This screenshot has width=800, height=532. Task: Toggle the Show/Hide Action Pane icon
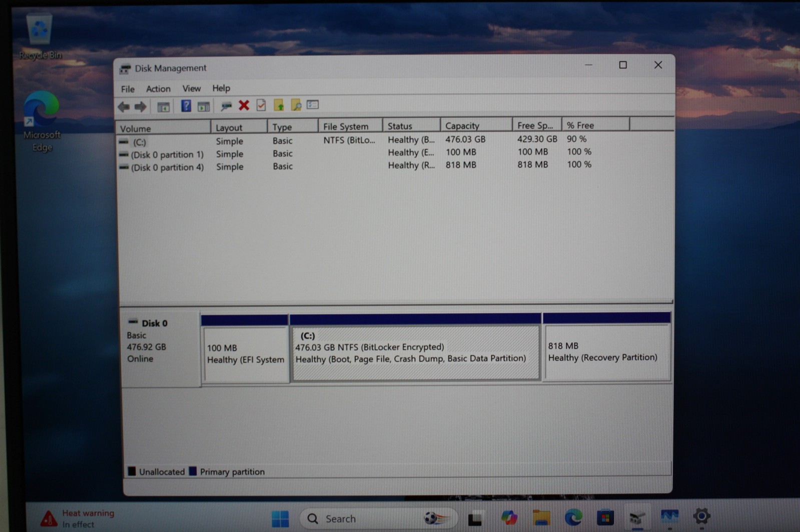[203, 106]
